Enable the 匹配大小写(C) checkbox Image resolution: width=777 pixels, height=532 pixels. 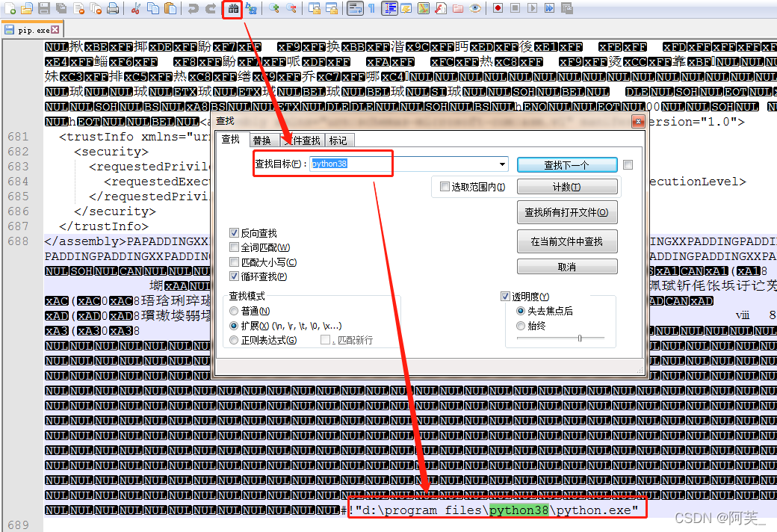click(234, 262)
